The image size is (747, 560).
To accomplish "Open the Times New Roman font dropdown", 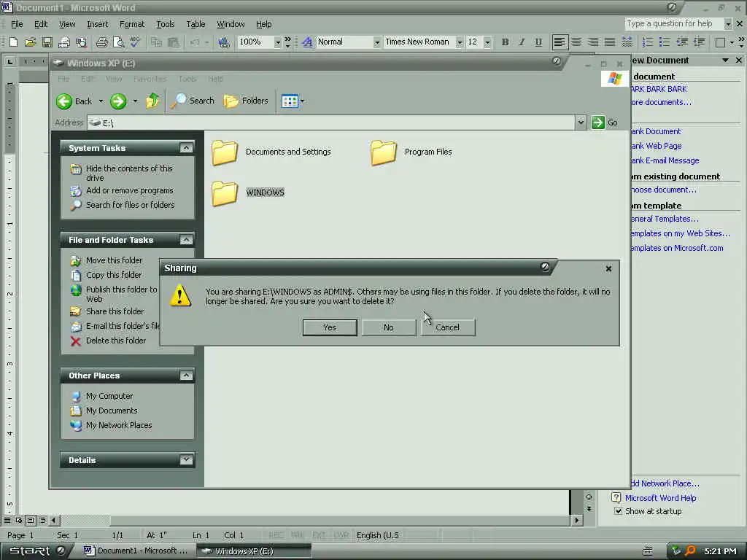I will click(460, 42).
